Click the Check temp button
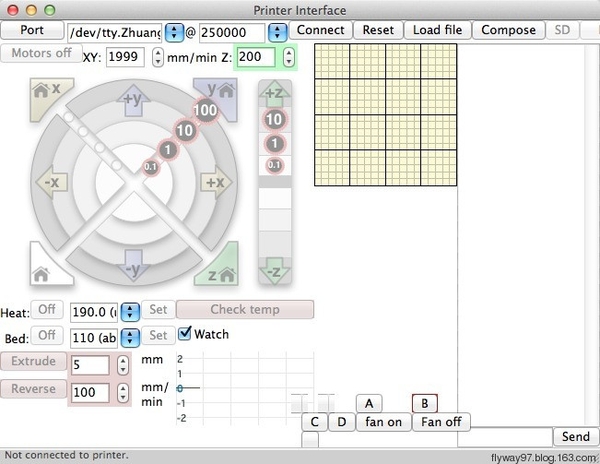This screenshot has height=464, width=600. (x=245, y=310)
